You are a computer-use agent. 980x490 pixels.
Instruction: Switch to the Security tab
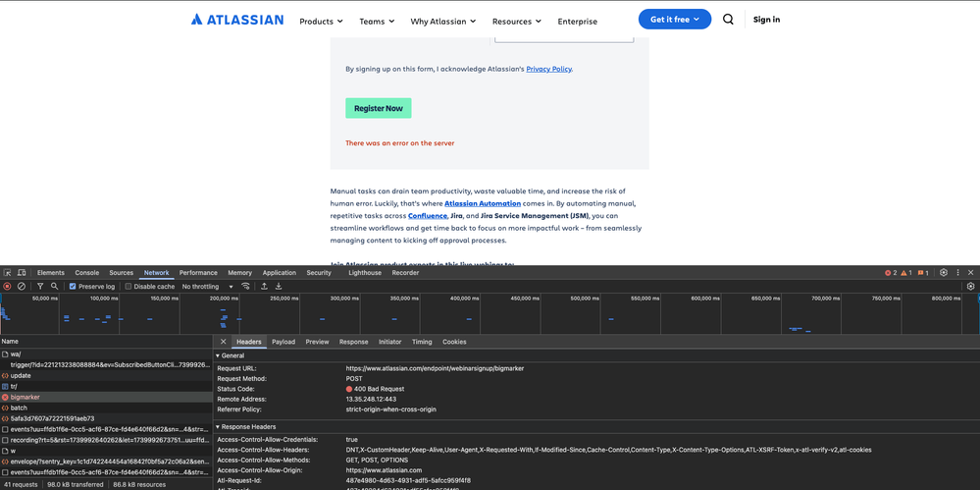pyautogui.click(x=319, y=273)
